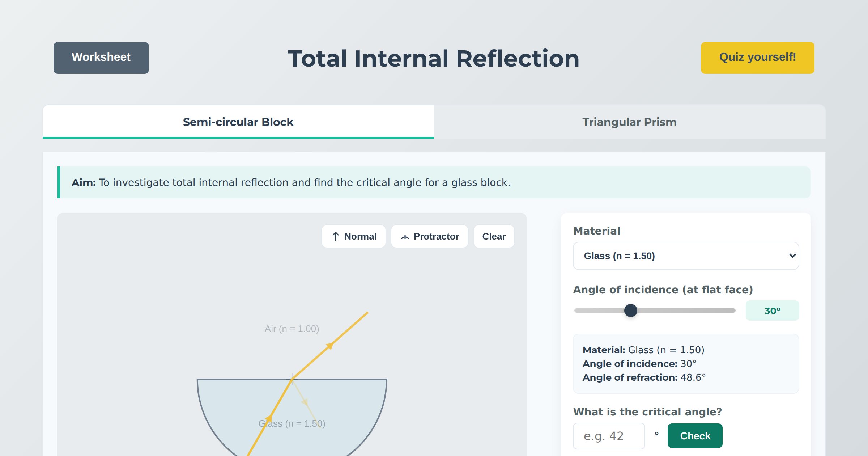Click the Glass (n = 1.50) diagram label
This screenshot has height=456, width=868.
point(292,423)
